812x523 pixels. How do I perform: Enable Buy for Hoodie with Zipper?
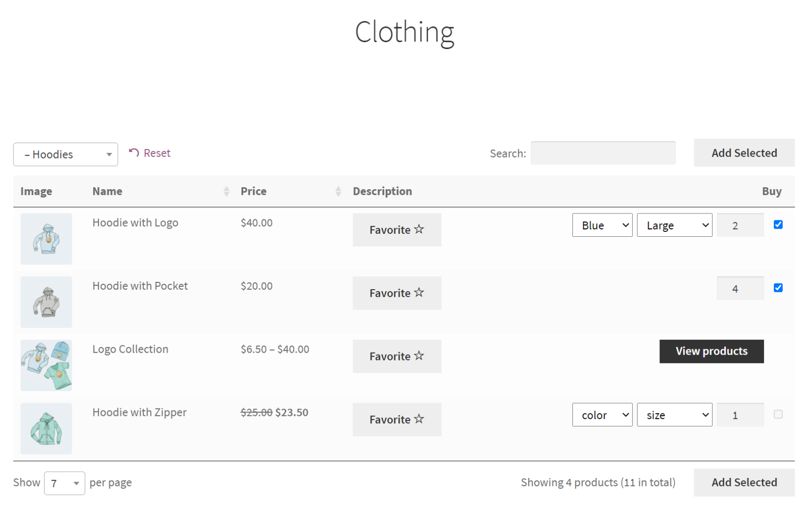click(x=778, y=414)
